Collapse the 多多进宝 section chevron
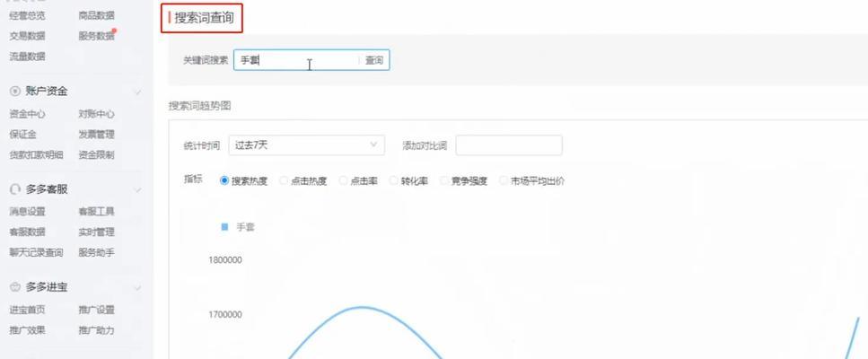Image resolution: width=868 pixels, height=359 pixels. pos(137,288)
